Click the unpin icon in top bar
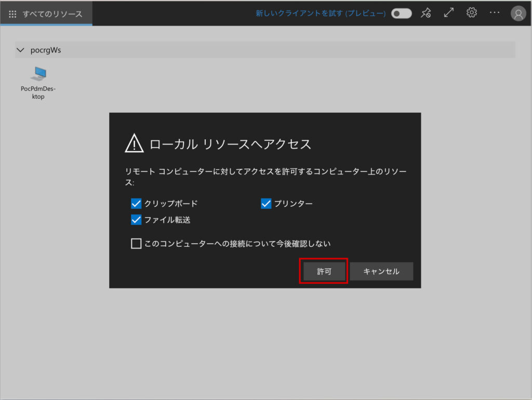This screenshot has height=400, width=532. click(x=426, y=13)
